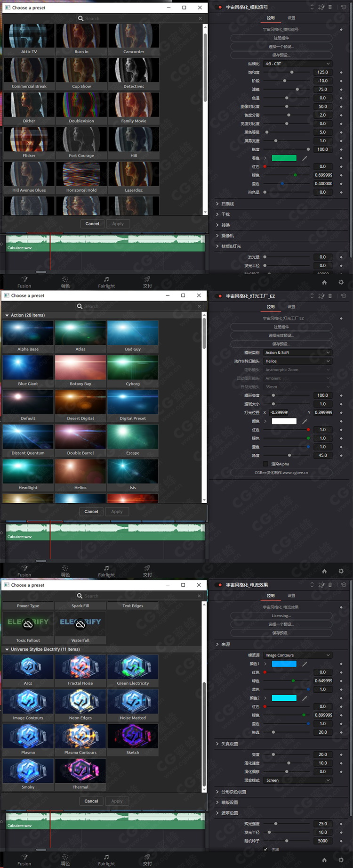Toggle keyframe diamond for 饱和度
This screenshot has width=353, height=868.
pyautogui.click(x=341, y=73)
